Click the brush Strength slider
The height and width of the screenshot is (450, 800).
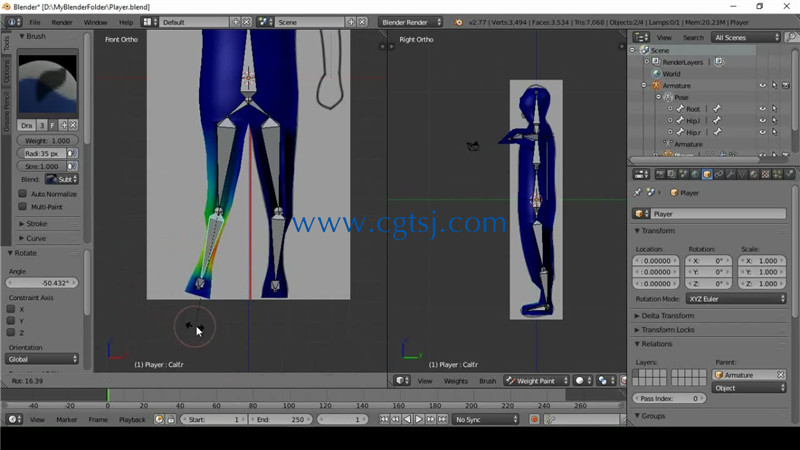coord(41,166)
